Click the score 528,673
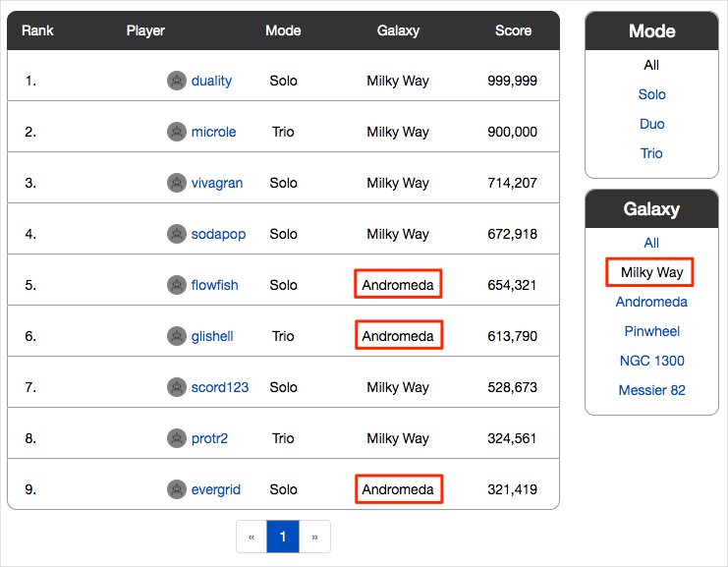 click(x=512, y=387)
